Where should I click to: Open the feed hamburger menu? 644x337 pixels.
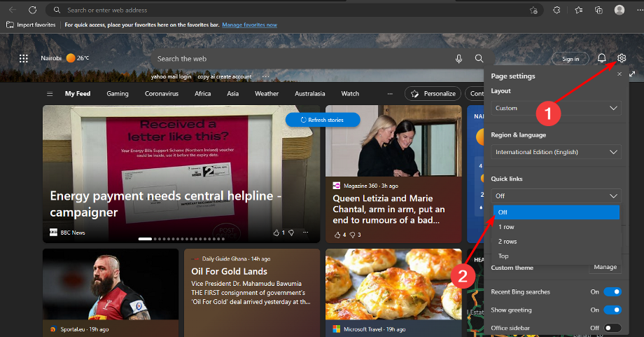point(50,94)
